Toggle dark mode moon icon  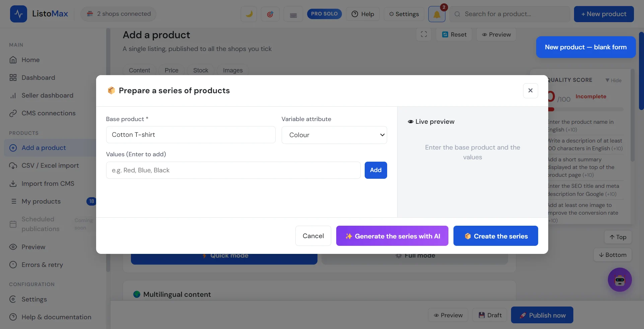tap(249, 14)
